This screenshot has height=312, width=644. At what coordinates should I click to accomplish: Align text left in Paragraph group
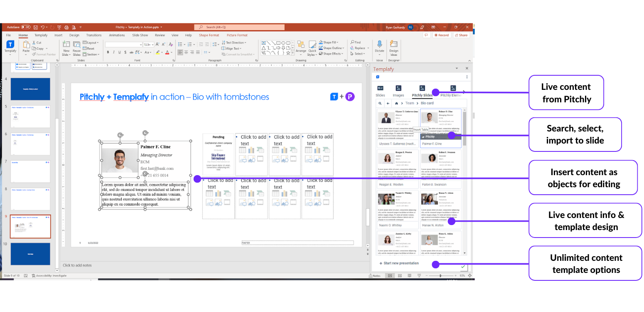pos(180,52)
